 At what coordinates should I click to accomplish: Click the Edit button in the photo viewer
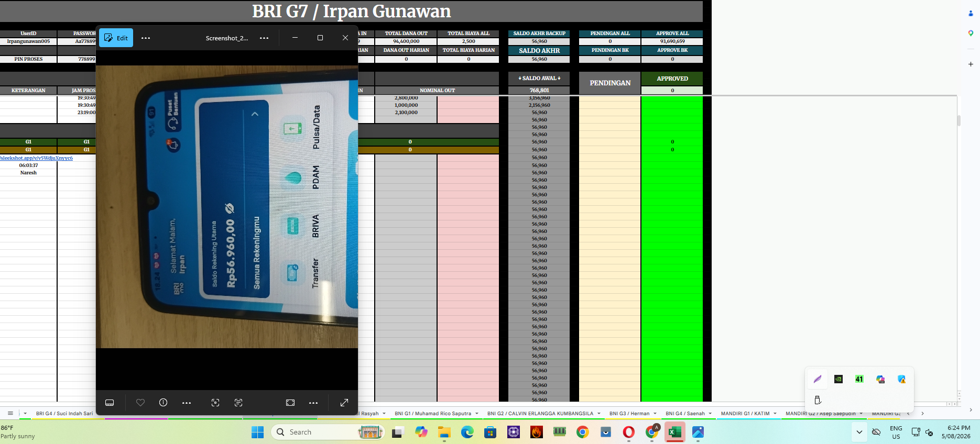point(116,38)
